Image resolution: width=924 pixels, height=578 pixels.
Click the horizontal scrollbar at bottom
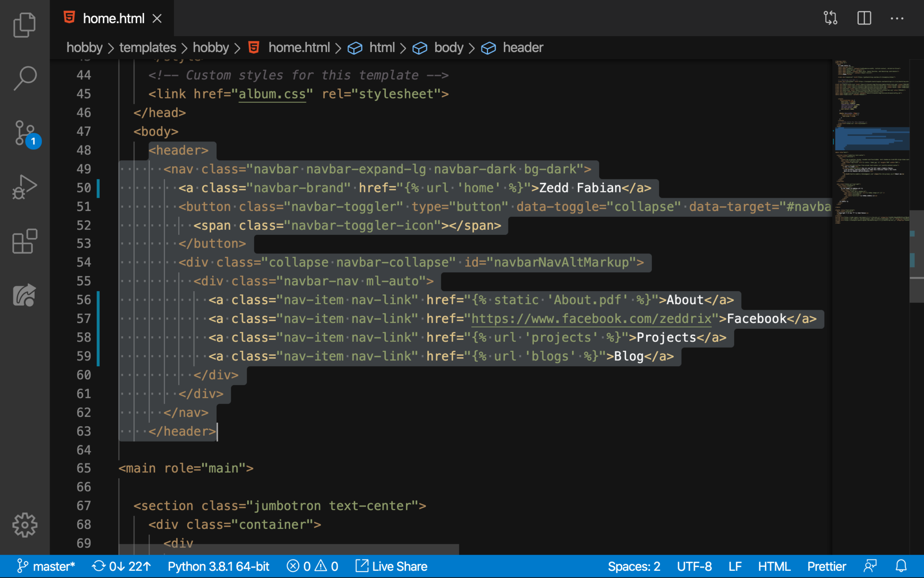tap(289, 549)
